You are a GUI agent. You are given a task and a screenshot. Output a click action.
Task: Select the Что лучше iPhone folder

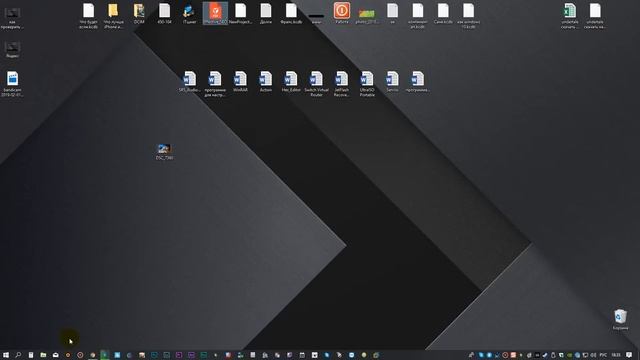(113, 16)
